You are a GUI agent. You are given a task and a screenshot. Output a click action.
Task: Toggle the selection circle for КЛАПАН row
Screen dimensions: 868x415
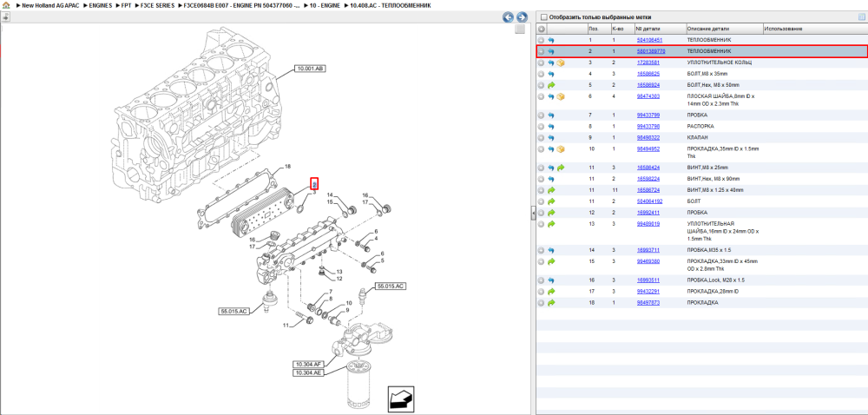pyautogui.click(x=542, y=138)
